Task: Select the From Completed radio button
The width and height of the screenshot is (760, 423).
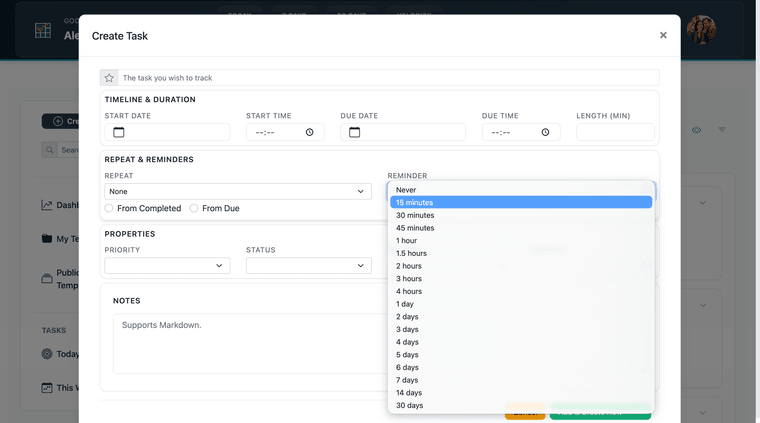Action: (109, 208)
